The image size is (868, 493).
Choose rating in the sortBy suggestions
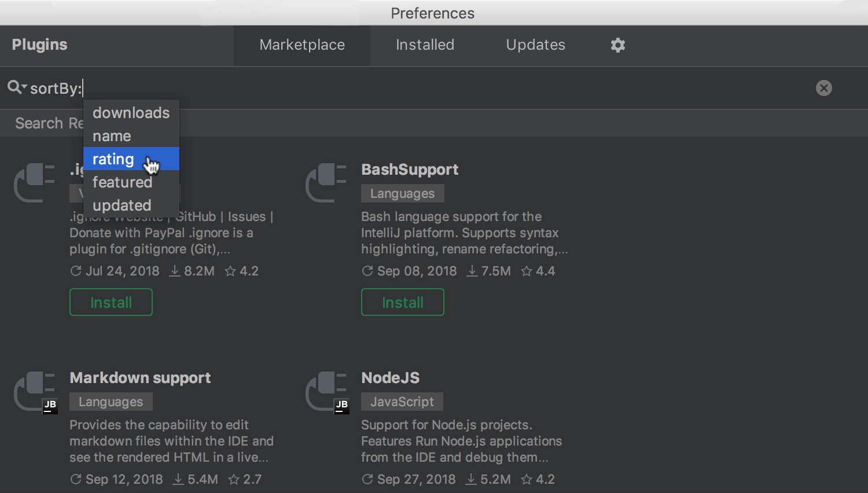(x=131, y=159)
